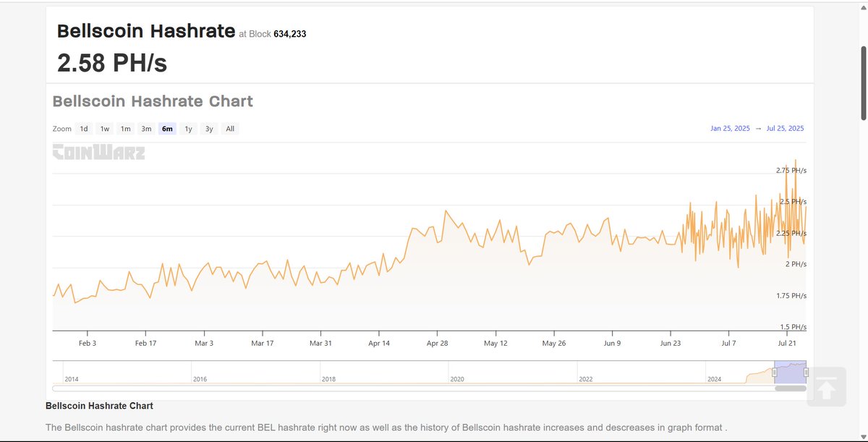Screen dimensions: 868x442
Task: Click the page vertical scrollbar thumb
Action: click(x=863, y=83)
